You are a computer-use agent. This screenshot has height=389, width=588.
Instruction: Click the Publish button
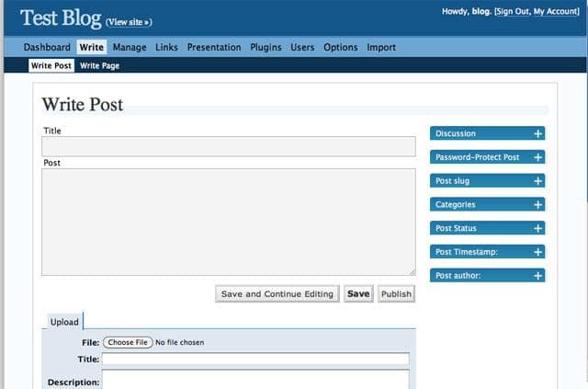396,294
